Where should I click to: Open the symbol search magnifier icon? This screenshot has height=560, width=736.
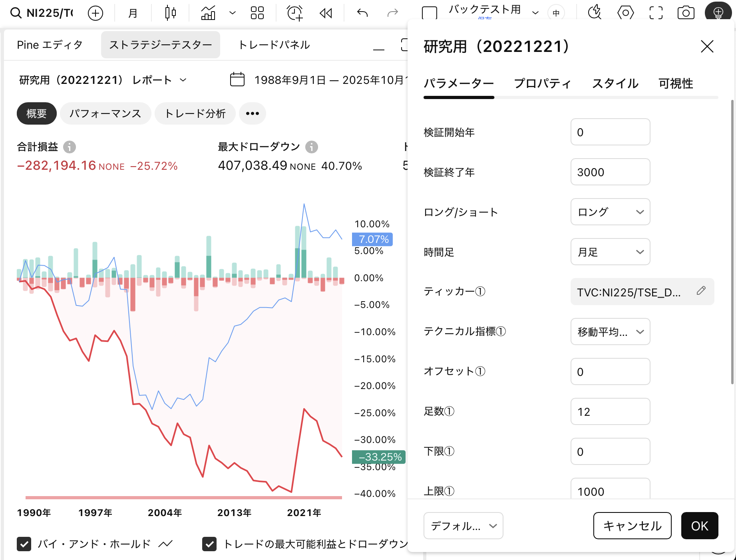point(16,13)
